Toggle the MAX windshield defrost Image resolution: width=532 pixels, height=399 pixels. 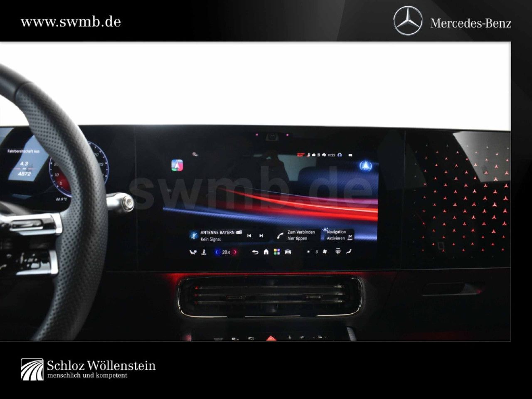click(338, 251)
